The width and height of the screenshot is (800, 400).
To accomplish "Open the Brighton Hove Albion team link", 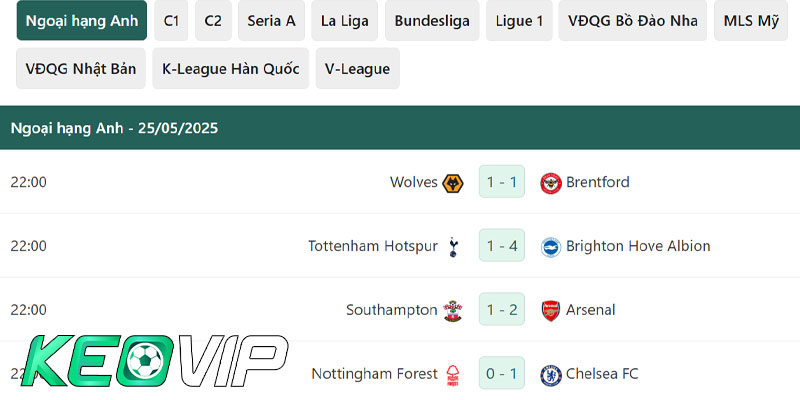I will [638, 246].
